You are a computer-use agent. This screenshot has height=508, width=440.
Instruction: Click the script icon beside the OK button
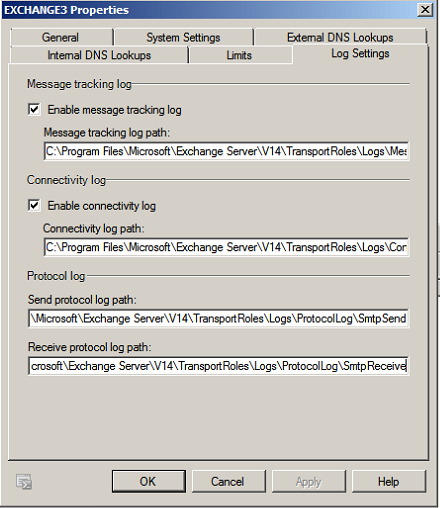click(24, 482)
